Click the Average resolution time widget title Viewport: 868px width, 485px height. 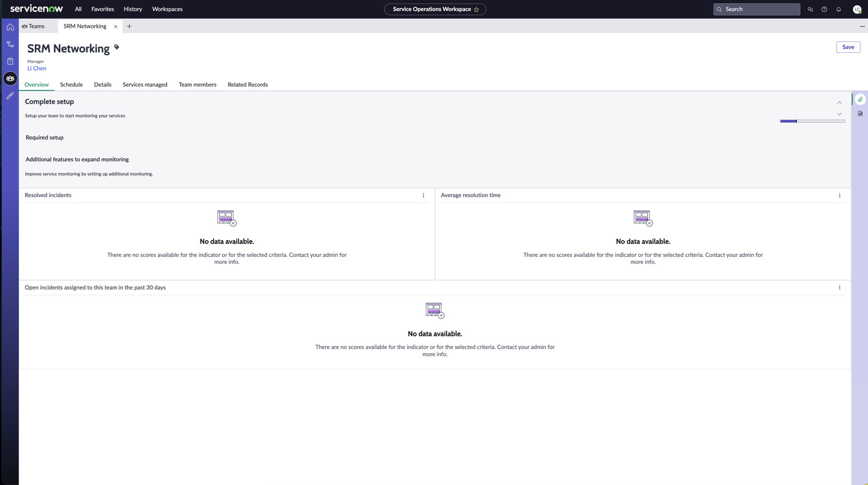471,195
